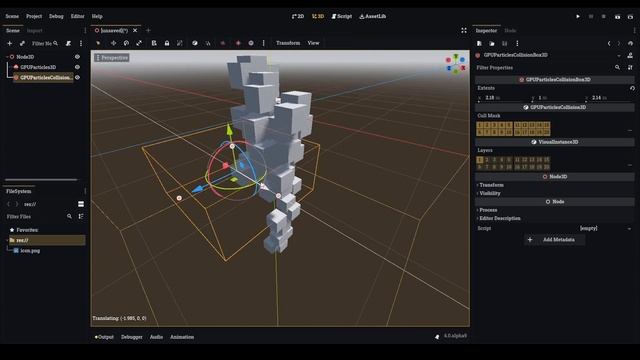
Task: Toggle GPUParticles3D visibility eye
Action: pos(77,67)
